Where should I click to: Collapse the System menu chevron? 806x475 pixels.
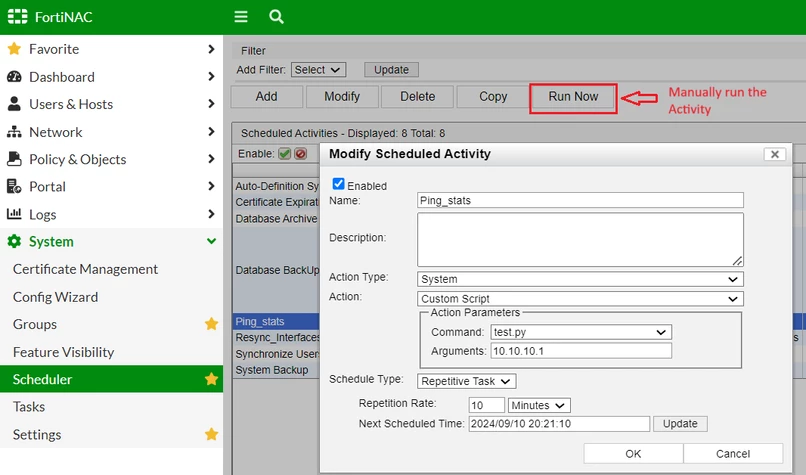(x=211, y=241)
